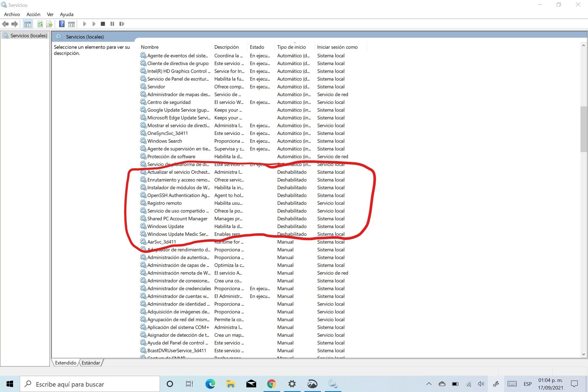This screenshot has width=588, height=392.
Task: Open the Services app icon in taskbar
Action: point(333,384)
